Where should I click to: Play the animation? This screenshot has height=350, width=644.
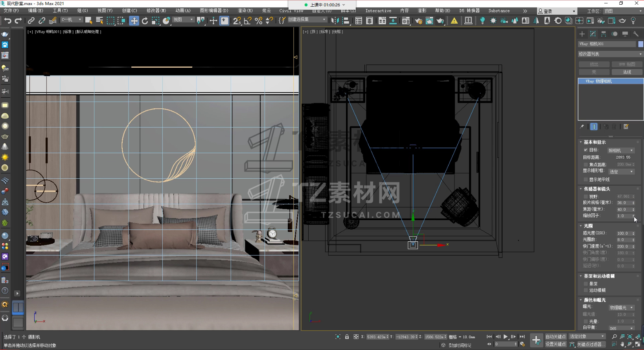tap(506, 337)
